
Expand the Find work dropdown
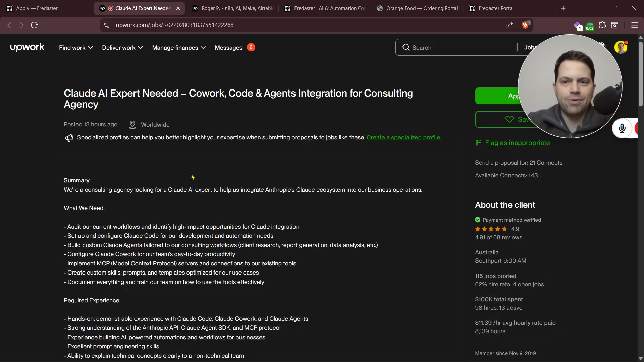pos(76,48)
